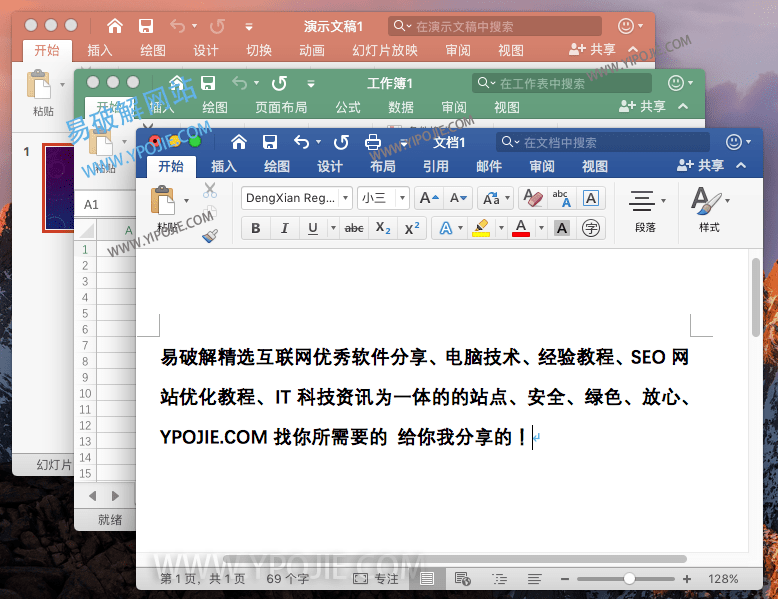778x599 pixels.
Task: Click the zoom out minus button
Action: click(x=565, y=579)
